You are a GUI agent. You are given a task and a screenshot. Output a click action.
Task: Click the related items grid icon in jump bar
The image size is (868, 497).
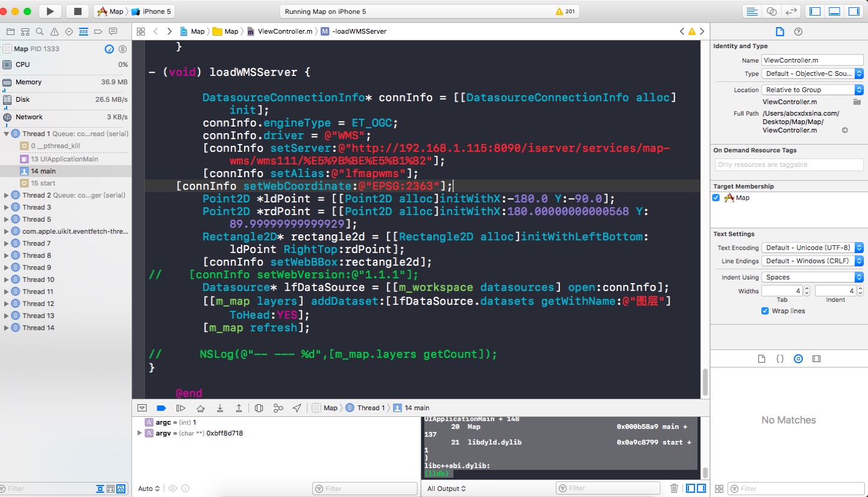tap(141, 31)
